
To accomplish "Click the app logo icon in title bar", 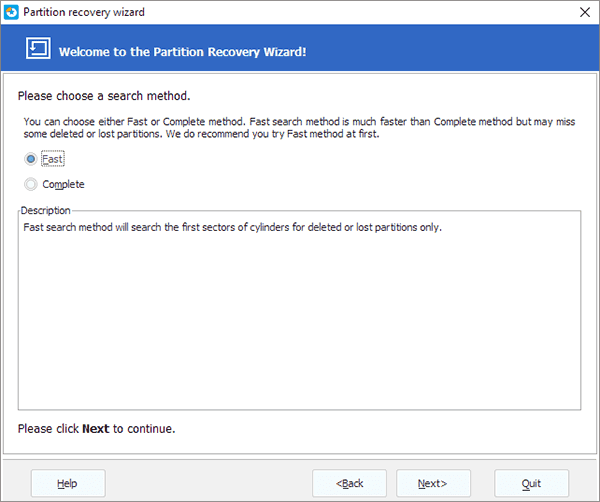I will 11,12.
